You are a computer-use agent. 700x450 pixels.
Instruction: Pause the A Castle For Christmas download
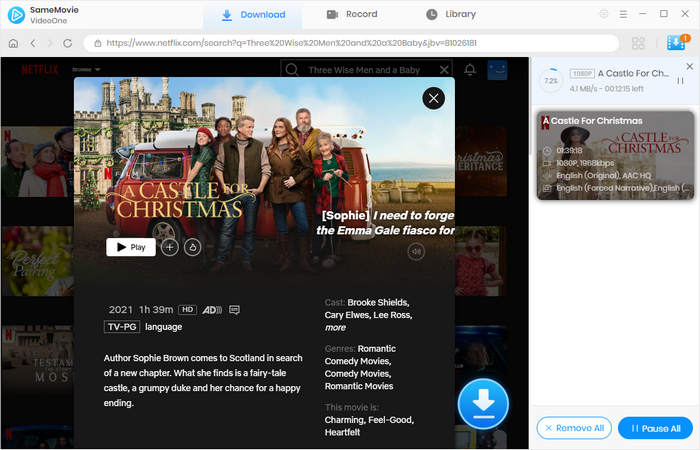[x=680, y=81]
